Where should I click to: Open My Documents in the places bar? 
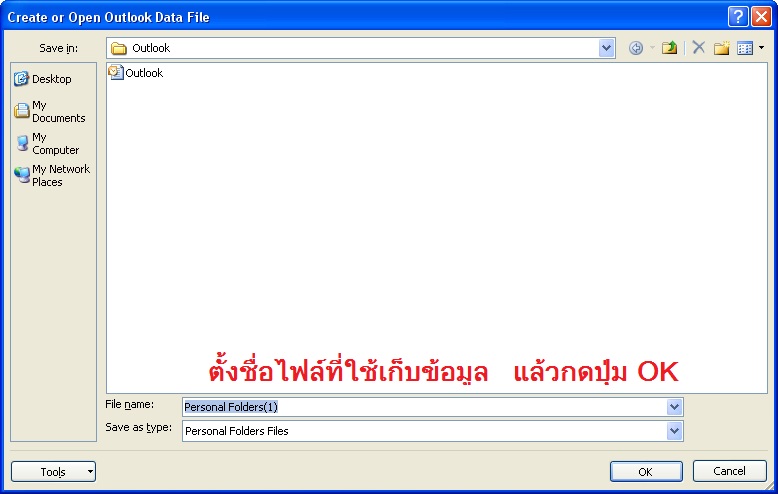coord(49,112)
